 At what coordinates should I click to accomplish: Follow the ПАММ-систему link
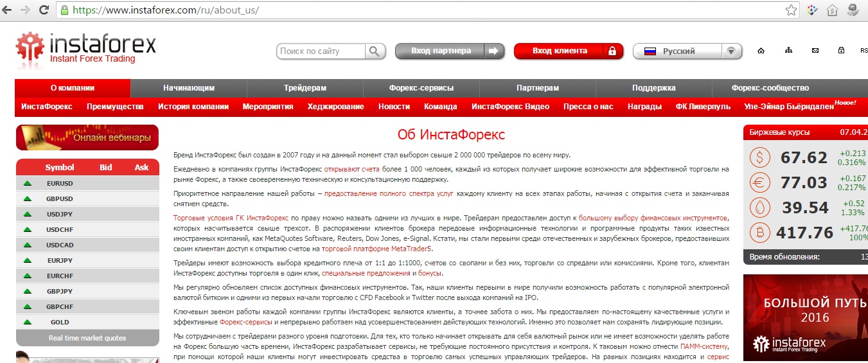pyautogui.click(x=705, y=346)
